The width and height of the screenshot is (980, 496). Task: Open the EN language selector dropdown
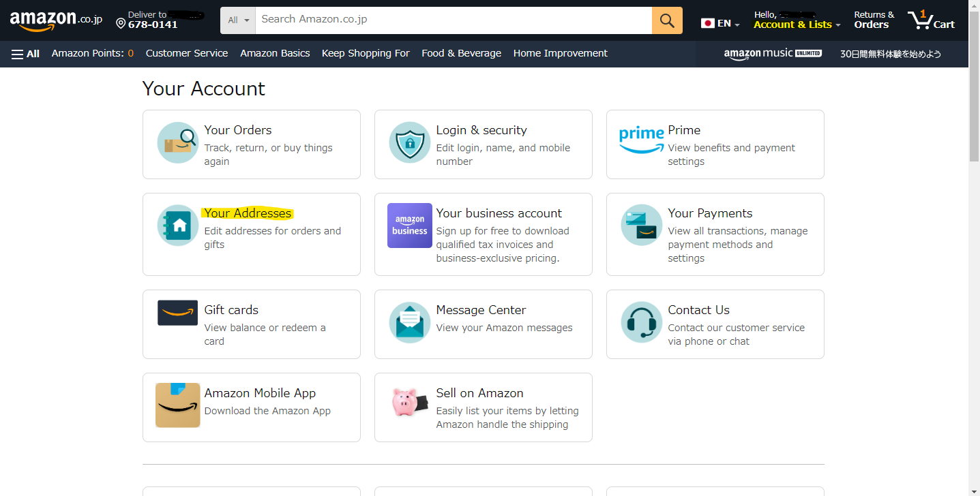pyautogui.click(x=720, y=24)
